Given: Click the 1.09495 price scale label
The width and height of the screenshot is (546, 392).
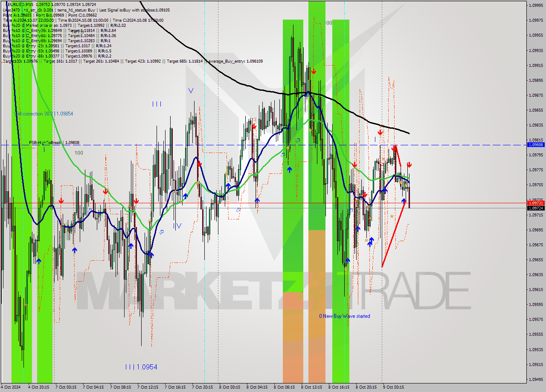Looking at the screenshot, I should click(535, 379).
